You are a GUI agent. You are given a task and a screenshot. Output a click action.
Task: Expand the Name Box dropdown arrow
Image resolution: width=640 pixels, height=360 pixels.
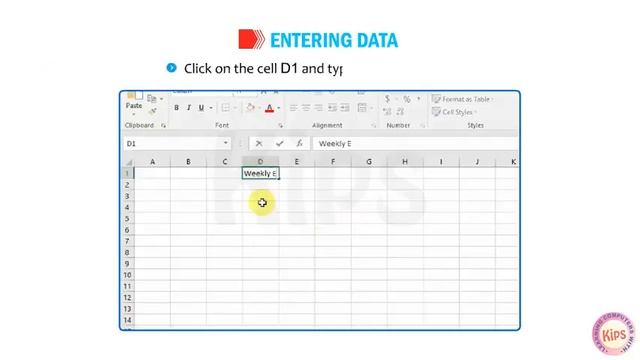(226, 143)
